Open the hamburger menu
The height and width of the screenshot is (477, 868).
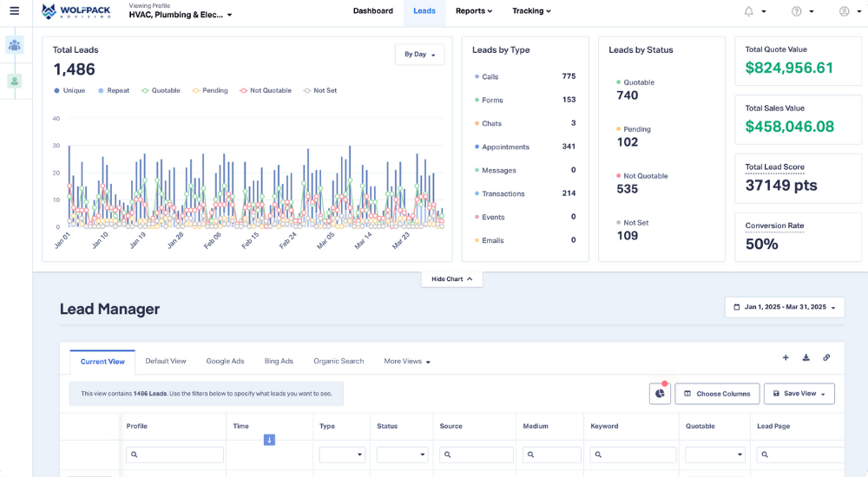click(14, 11)
